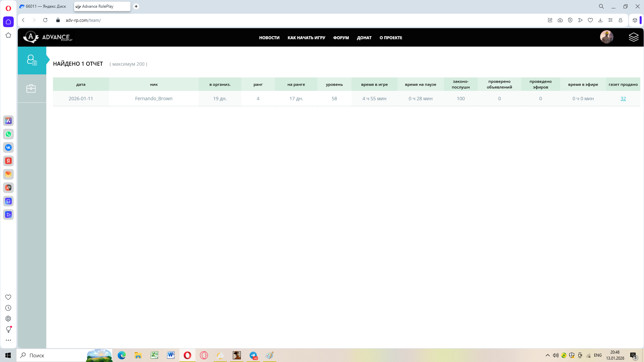Screen dimensions: 644x362
Task: Click the briefcase icon in sidebar
Action: coord(31,88)
